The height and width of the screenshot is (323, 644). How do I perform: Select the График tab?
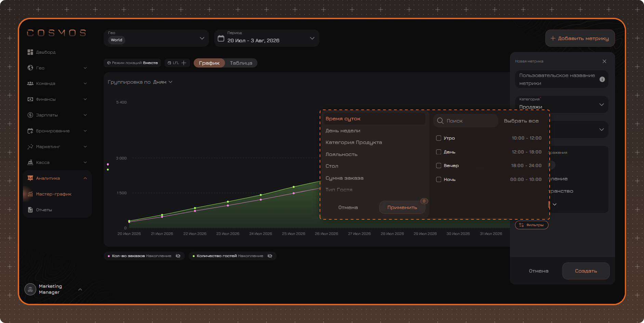click(209, 63)
